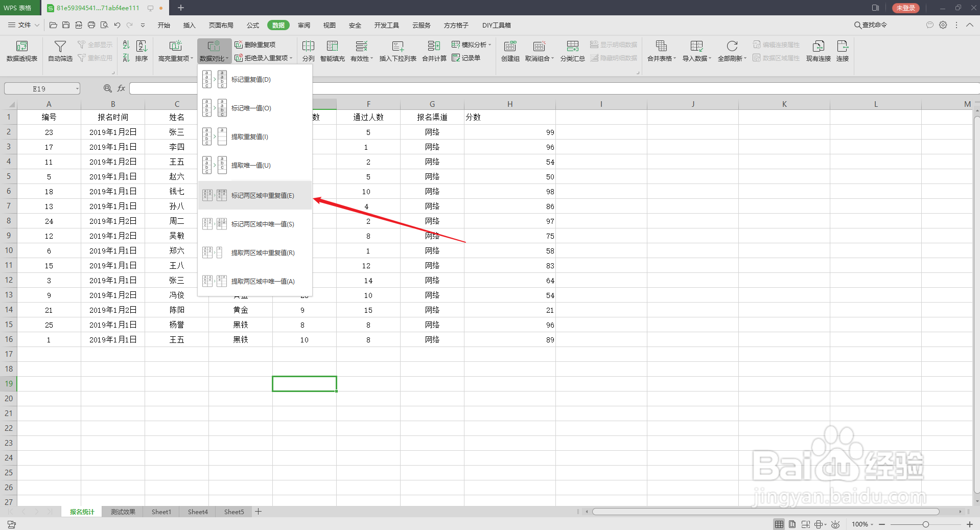Viewport: 980px width, 530px height.
Task: Open the PivotTable (数据透视表) tool
Action: click(x=22, y=51)
